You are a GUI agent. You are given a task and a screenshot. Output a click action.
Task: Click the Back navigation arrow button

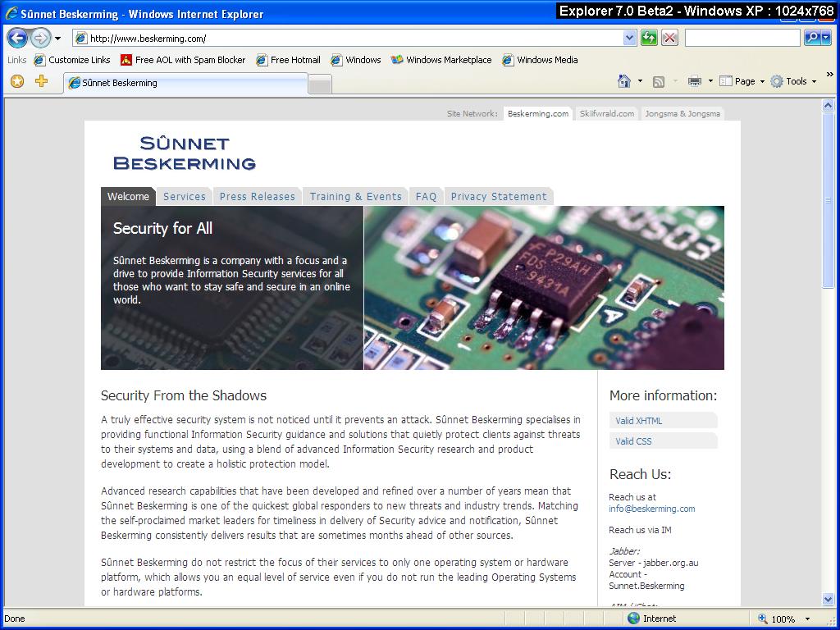[x=17, y=38]
